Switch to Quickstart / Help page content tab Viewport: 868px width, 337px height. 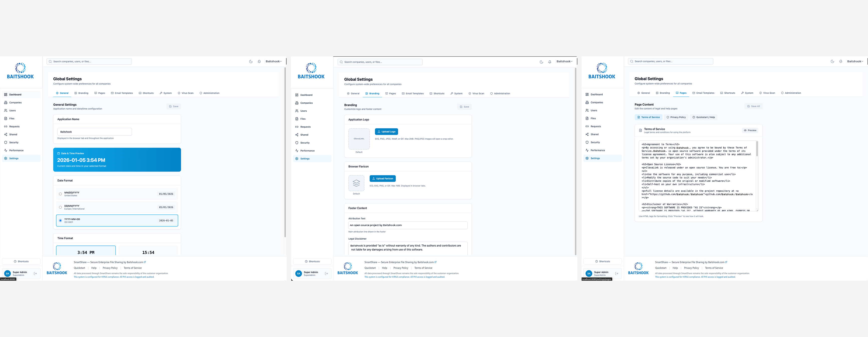pos(704,117)
